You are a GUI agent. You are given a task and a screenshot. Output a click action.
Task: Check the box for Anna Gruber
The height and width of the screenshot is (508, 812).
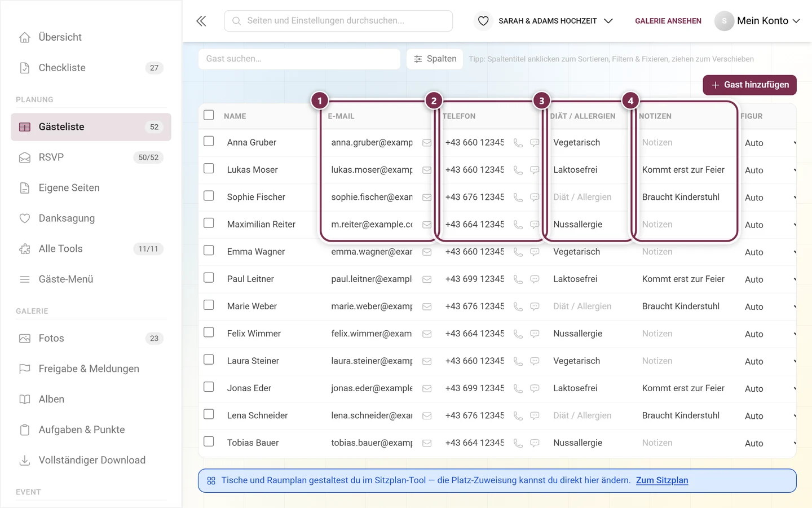[209, 141]
